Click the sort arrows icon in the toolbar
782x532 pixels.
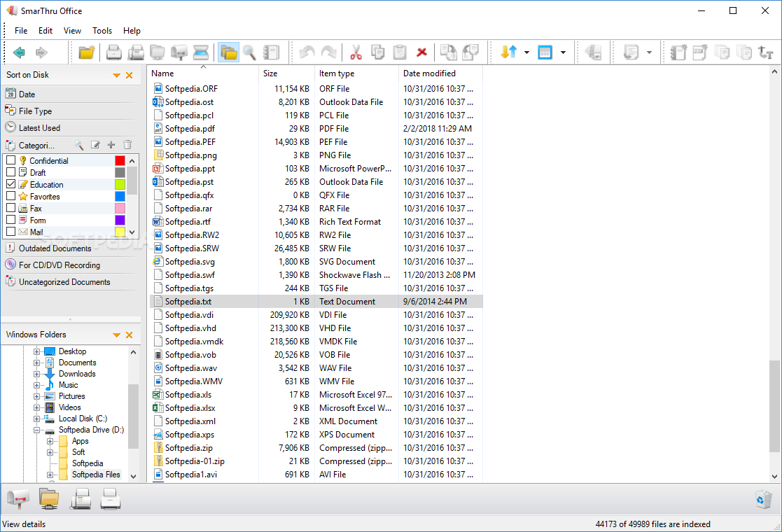click(509, 52)
